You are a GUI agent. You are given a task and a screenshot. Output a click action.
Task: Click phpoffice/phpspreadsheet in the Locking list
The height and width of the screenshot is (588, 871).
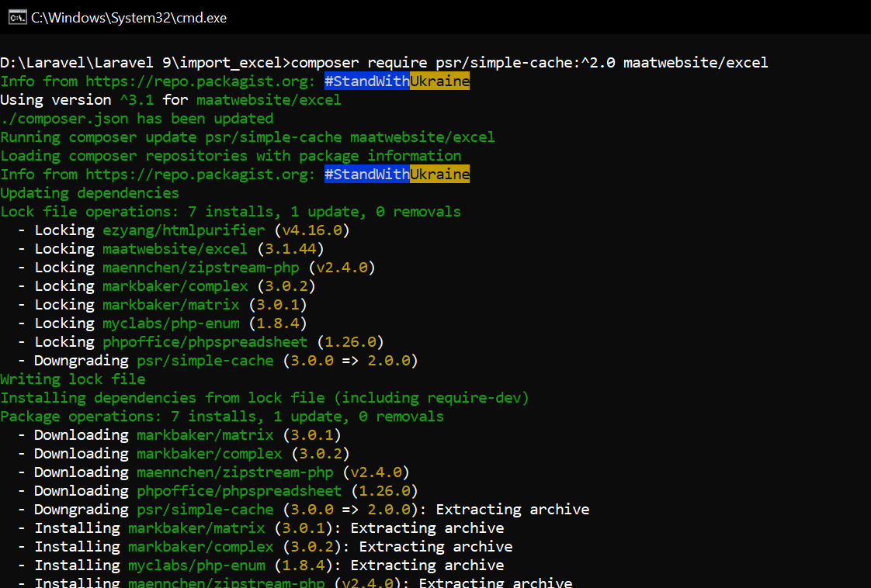tap(205, 342)
